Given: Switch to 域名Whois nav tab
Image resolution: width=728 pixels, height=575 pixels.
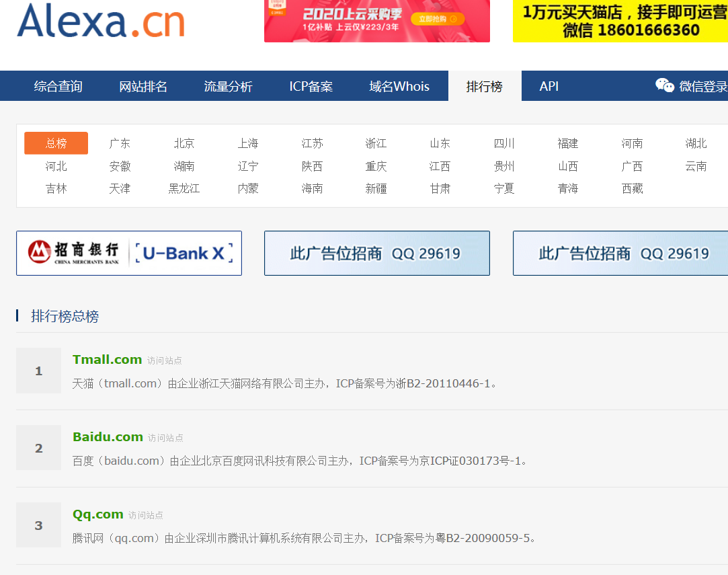Looking at the screenshot, I should [x=399, y=86].
